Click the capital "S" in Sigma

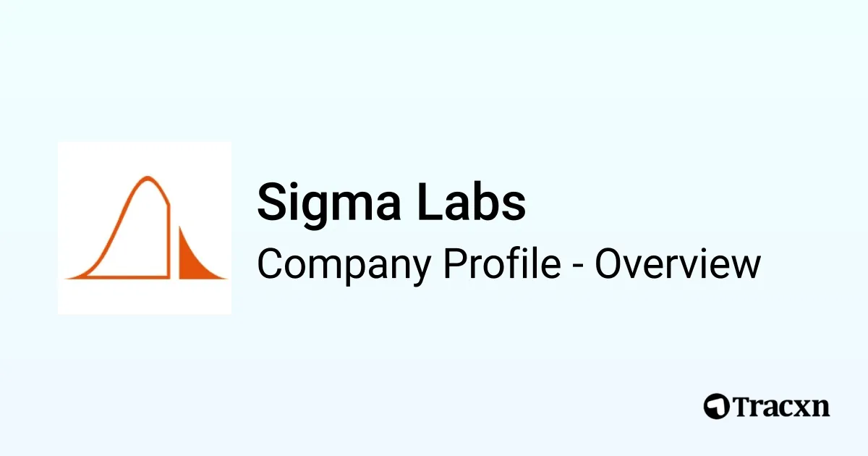click(x=272, y=202)
